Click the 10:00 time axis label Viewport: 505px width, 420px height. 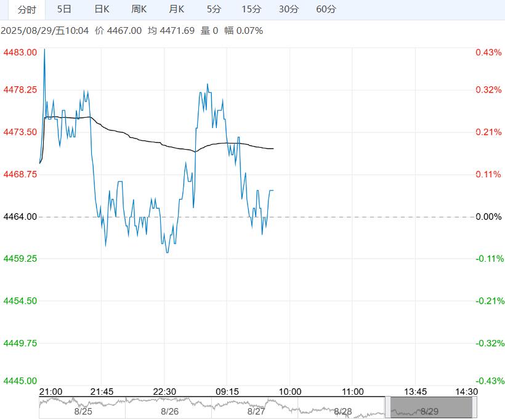290,392
